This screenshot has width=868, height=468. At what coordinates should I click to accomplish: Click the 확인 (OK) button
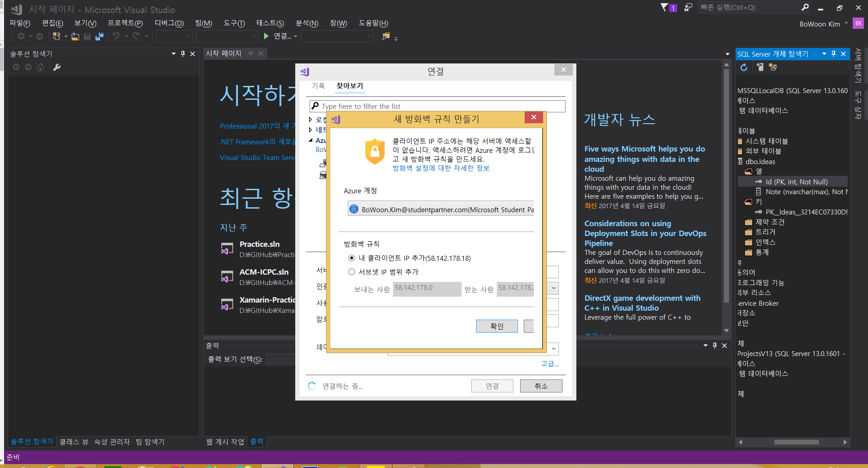tap(497, 326)
